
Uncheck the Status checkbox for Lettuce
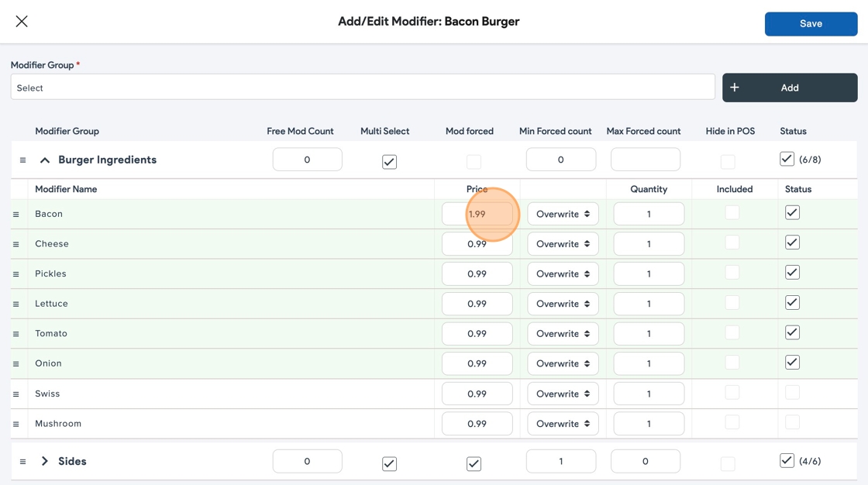(792, 303)
